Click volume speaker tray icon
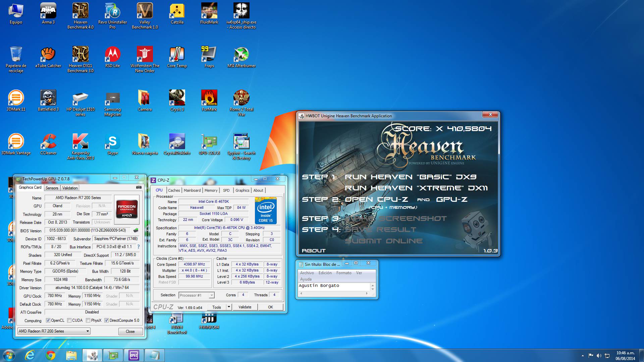The width and height of the screenshot is (644, 362). (599, 356)
